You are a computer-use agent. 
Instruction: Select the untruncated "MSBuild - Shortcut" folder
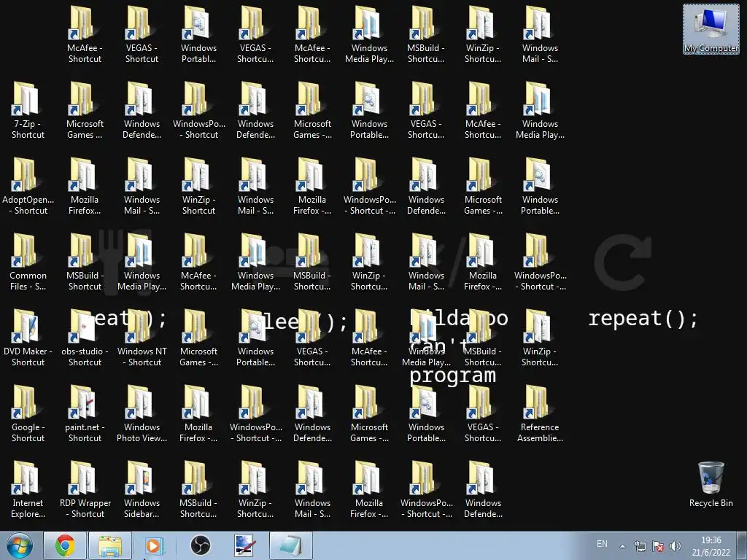[85, 262]
